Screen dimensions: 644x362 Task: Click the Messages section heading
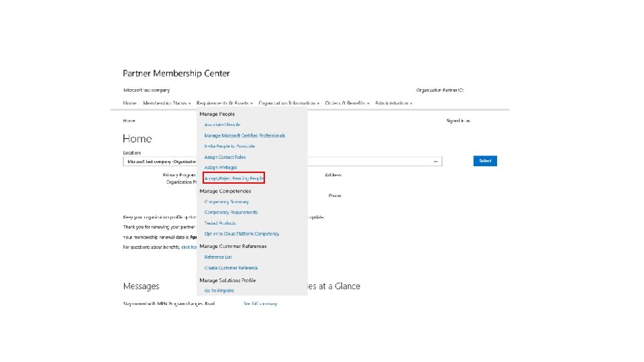click(142, 286)
